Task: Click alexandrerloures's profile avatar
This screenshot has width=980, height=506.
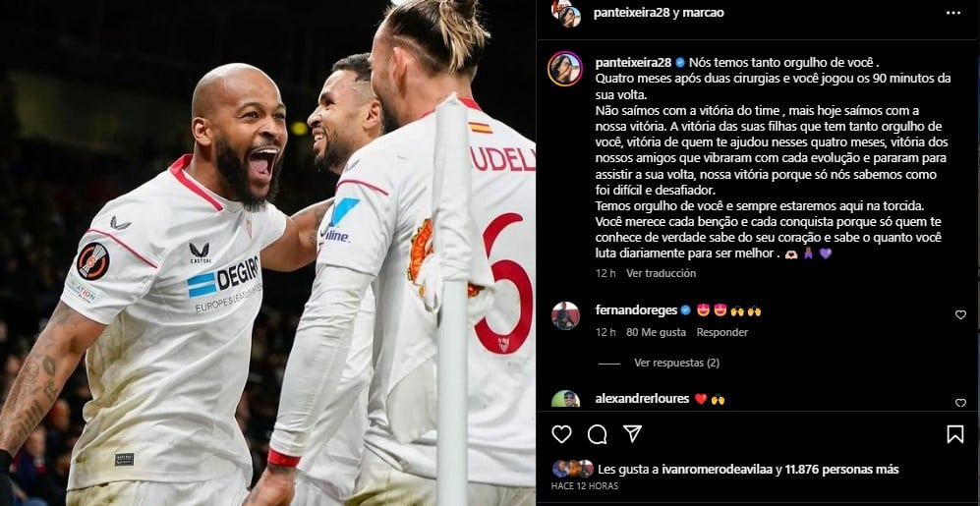Action: [565, 399]
